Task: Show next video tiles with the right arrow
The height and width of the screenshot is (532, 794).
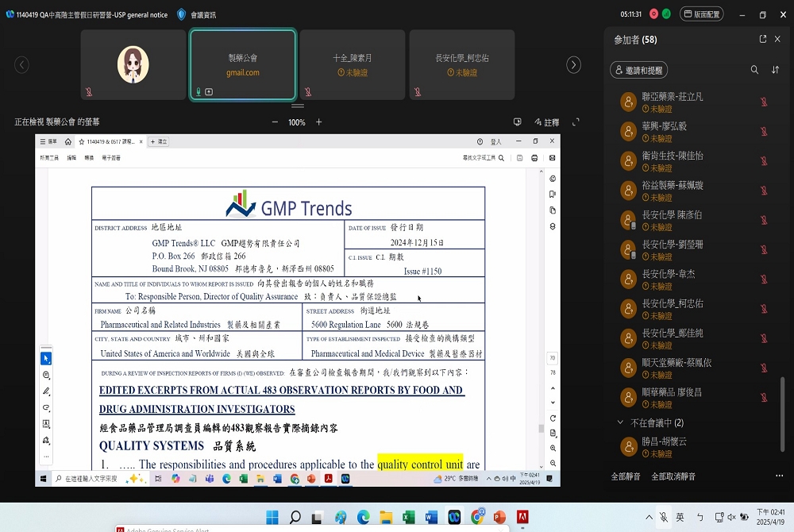Action: [573, 65]
